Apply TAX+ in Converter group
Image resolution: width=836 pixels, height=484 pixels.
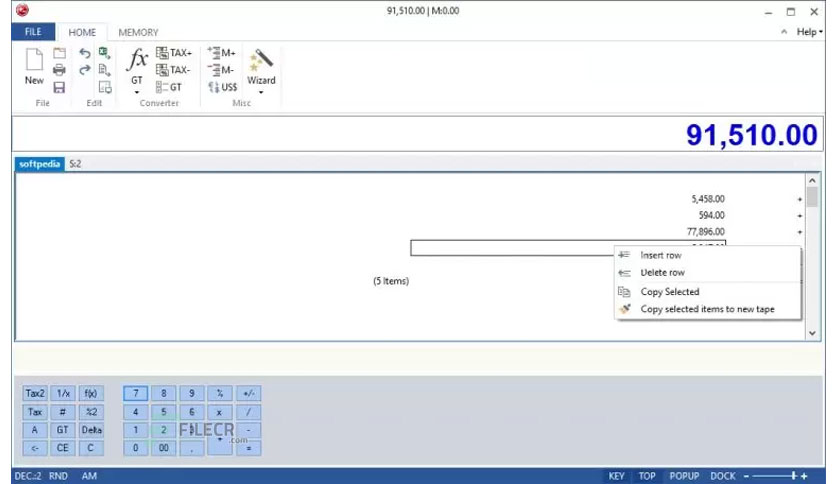coord(174,53)
